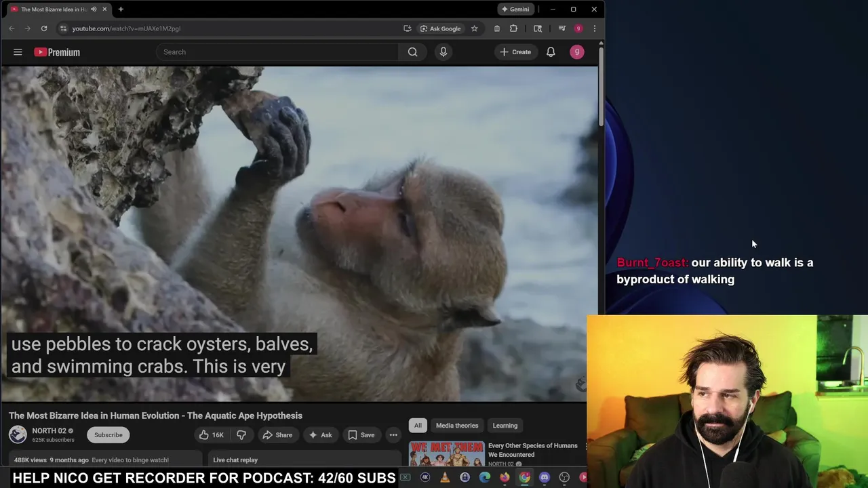Open the Live chat replay panel
Screen dimensions: 868x488
click(305, 460)
